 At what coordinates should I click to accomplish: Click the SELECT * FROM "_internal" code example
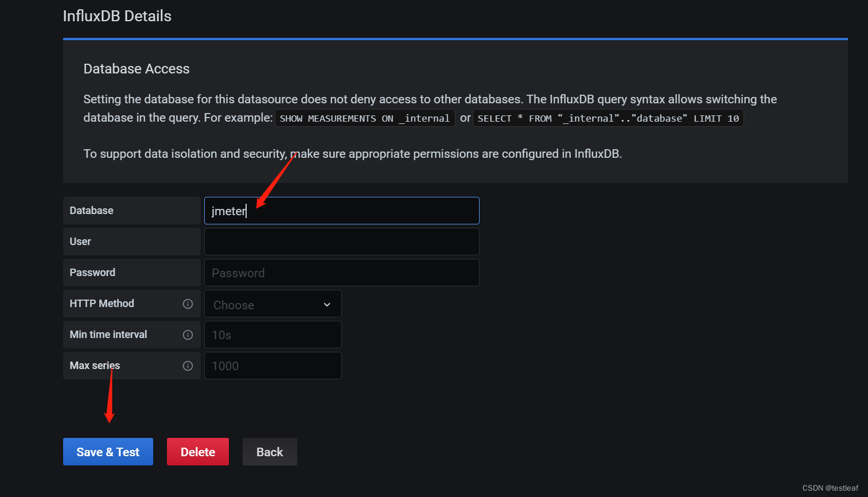point(608,118)
